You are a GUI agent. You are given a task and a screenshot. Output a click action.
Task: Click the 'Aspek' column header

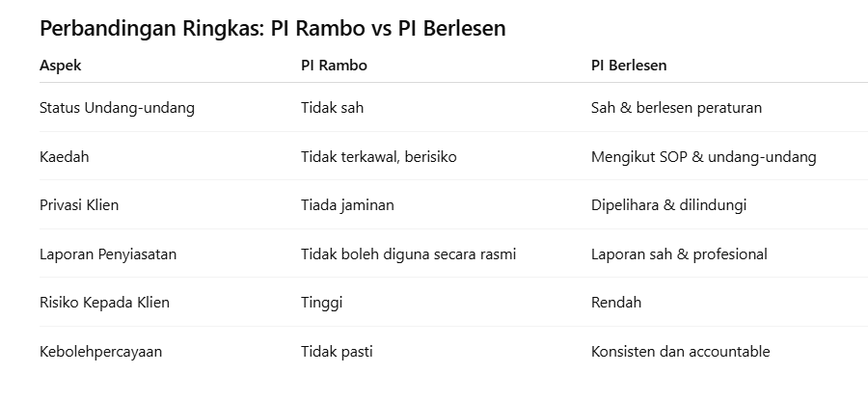[x=60, y=66]
